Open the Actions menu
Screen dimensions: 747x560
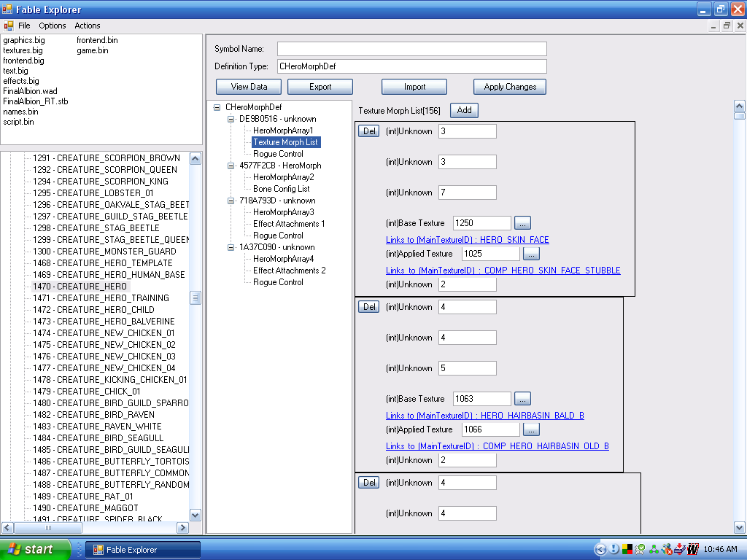(x=88, y=26)
